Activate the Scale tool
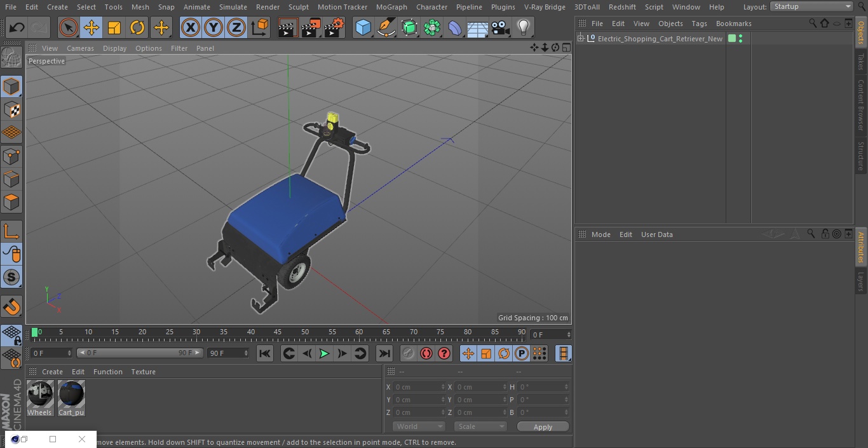868x448 pixels. [x=114, y=27]
